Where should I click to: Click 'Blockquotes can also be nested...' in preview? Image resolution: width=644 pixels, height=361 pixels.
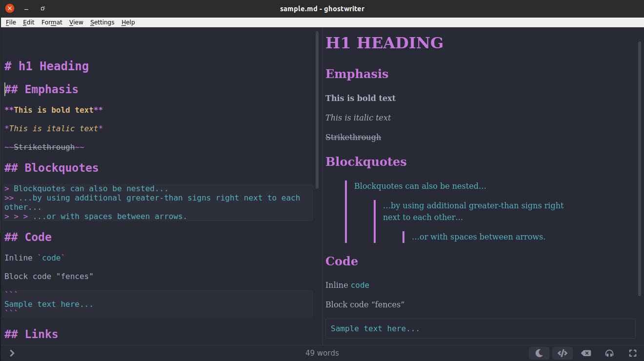[x=420, y=186]
